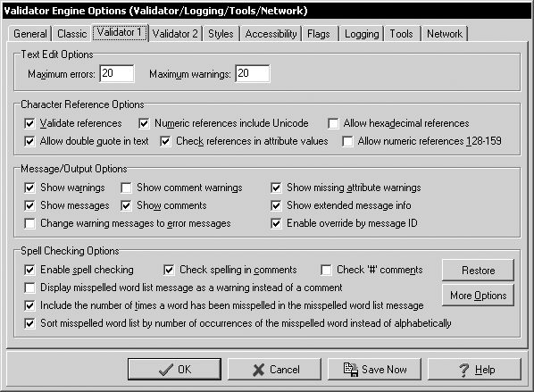Check the Check '#' comments box
The width and height of the screenshot is (534, 392).
326,270
